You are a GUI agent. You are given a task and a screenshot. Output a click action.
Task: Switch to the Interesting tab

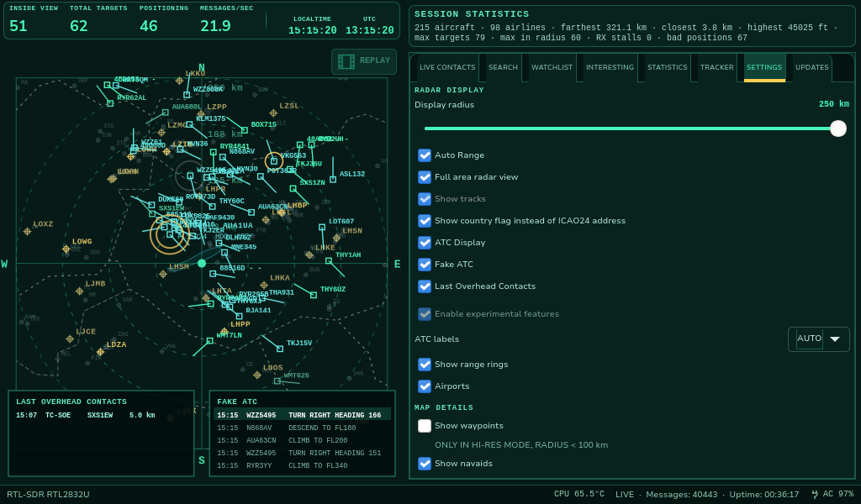[610, 67]
